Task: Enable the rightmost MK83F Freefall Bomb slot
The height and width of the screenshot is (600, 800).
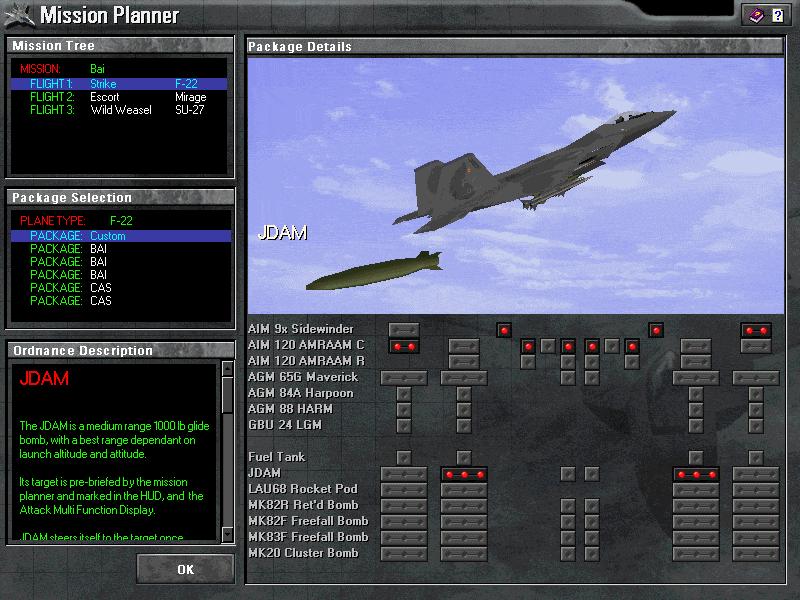Action: tap(756, 538)
